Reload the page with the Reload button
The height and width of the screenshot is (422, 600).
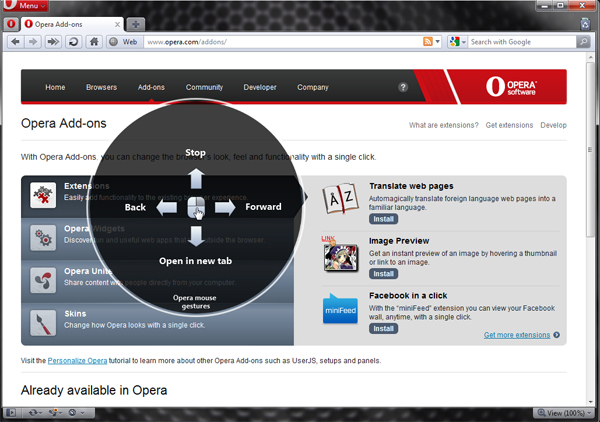73,42
